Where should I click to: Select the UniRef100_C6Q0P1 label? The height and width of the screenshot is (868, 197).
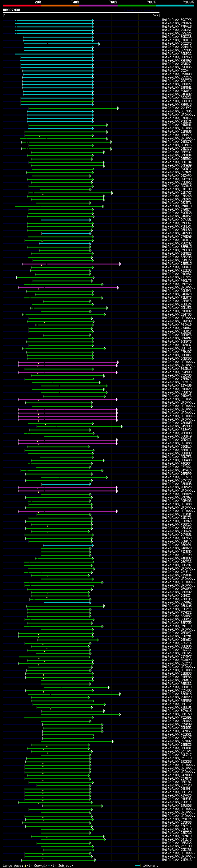pyautogui.click(x=176, y=545)
